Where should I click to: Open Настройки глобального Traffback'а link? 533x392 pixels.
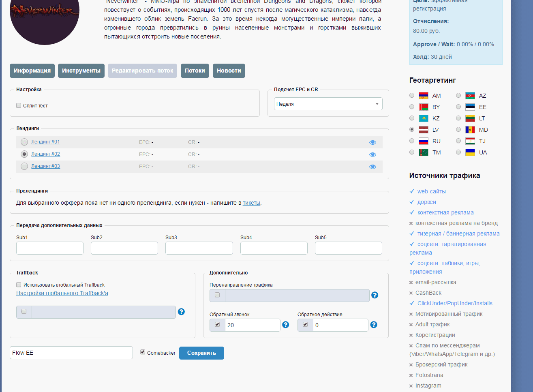click(62, 293)
